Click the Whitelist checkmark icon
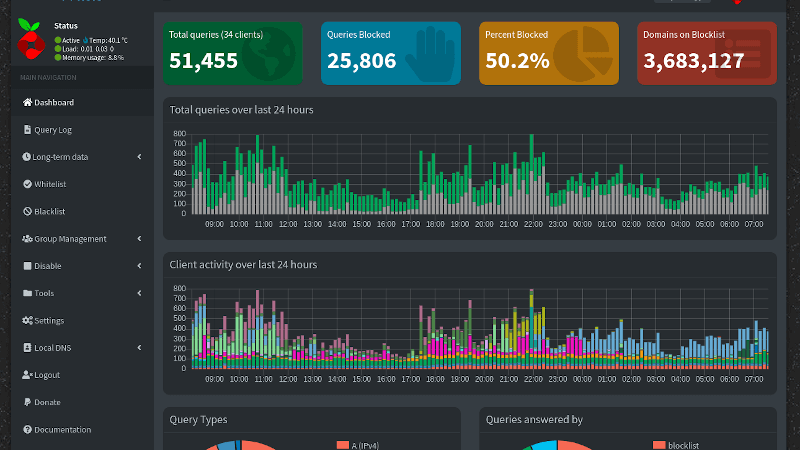Image resolution: width=800 pixels, height=450 pixels. 27,184
